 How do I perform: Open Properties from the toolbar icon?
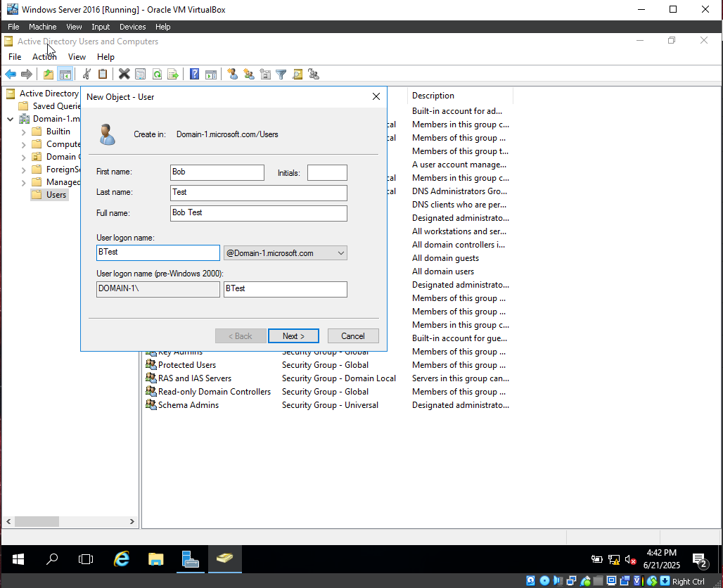pyautogui.click(x=140, y=75)
